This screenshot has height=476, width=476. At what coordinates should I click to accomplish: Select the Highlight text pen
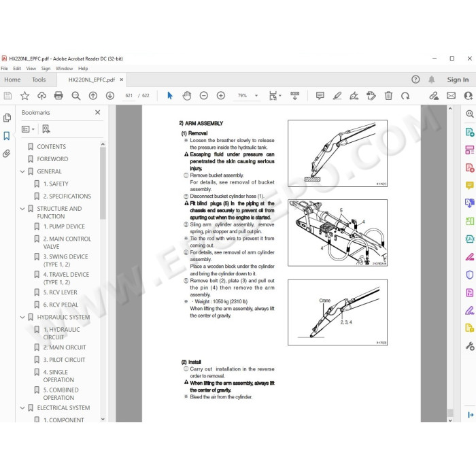[337, 96]
